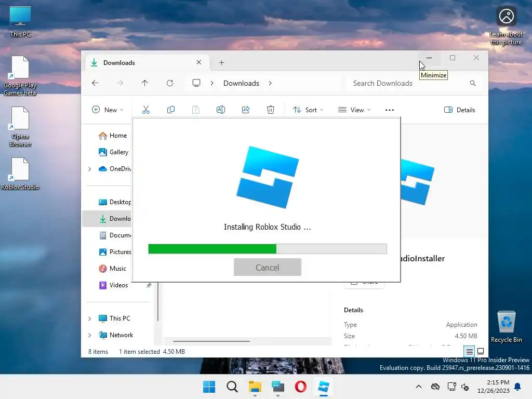Click the chat app icon in taskbar
The width and height of the screenshot is (532, 399).
tap(278, 387)
